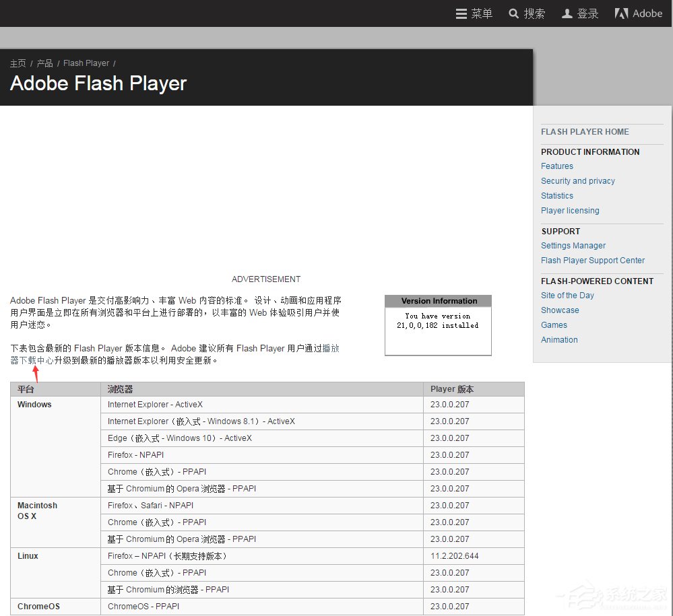Open the Features link

[x=556, y=166]
